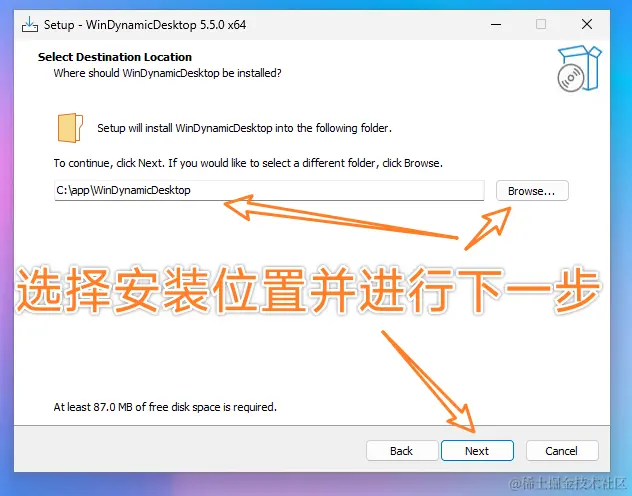The width and height of the screenshot is (632, 496).
Task: Click "Where should WinDynamicDesktop be installed?" text
Action: click(x=167, y=73)
